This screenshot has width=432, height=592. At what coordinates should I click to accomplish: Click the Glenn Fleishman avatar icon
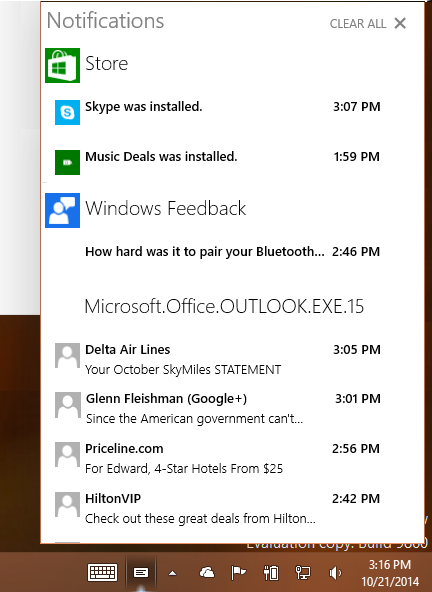pos(67,405)
